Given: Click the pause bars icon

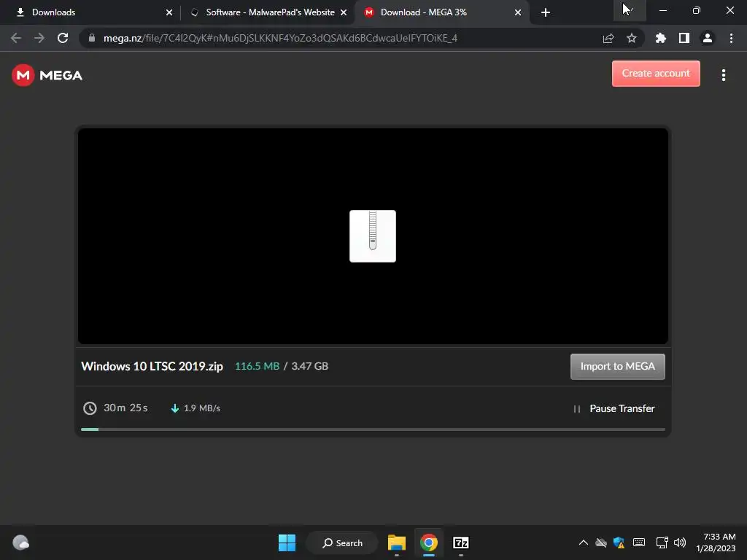Looking at the screenshot, I should (576, 408).
